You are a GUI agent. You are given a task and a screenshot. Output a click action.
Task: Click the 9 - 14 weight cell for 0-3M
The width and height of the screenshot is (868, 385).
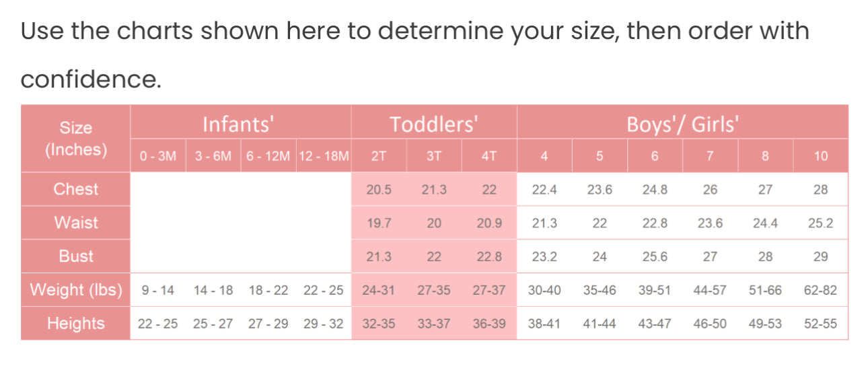click(x=158, y=291)
